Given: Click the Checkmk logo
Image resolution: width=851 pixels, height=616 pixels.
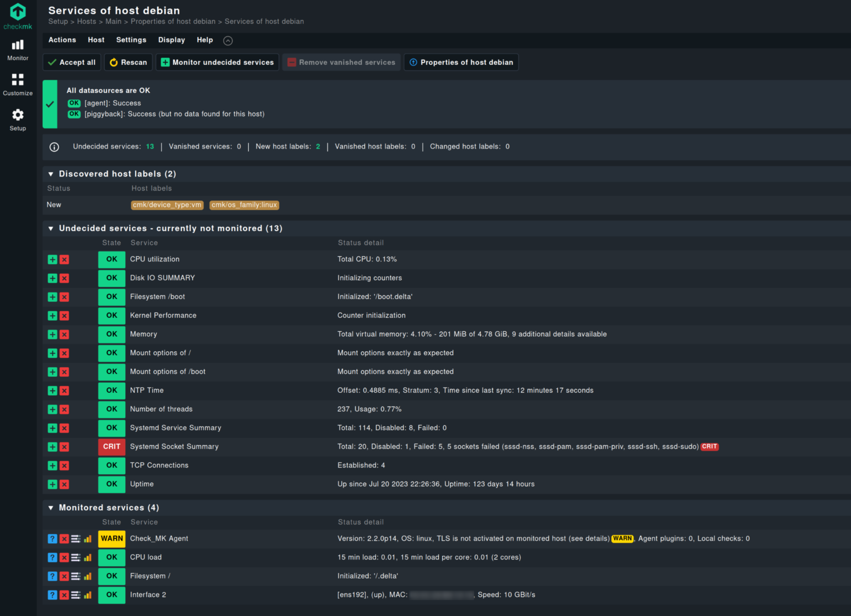Looking at the screenshot, I should pyautogui.click(x=18, y=16).
